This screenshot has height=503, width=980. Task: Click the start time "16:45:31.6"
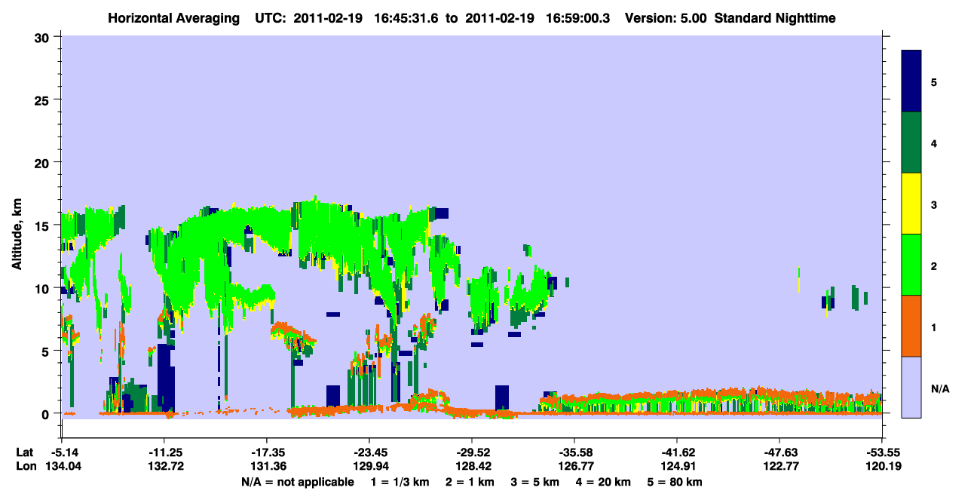click(x=407, y=17)
